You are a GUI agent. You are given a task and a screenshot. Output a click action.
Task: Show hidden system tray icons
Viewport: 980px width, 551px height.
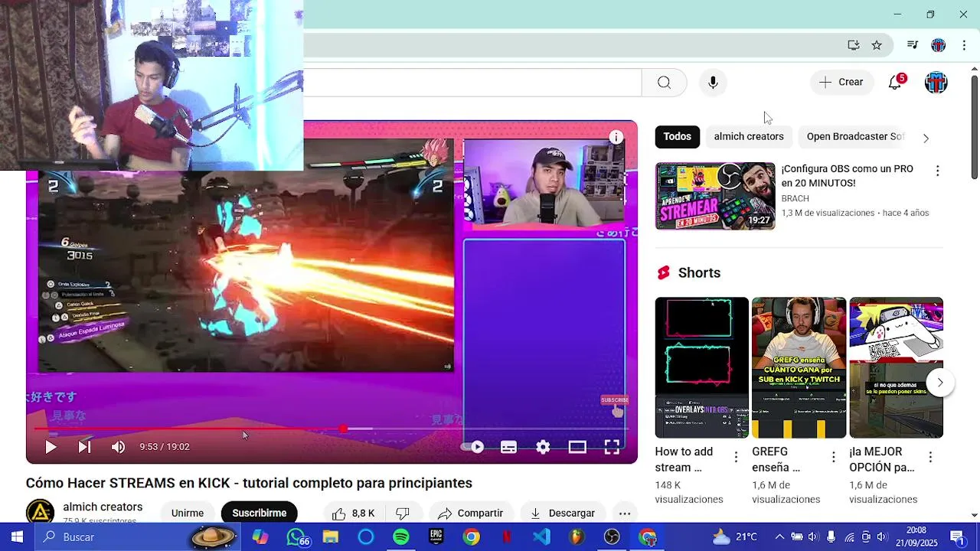[x=779, y=537]
